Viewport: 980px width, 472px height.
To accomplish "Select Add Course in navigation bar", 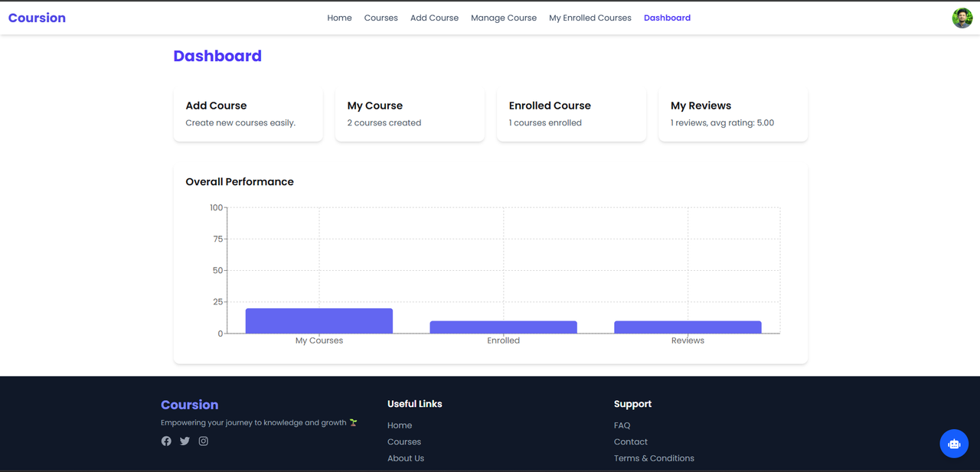I will [434, 18].
